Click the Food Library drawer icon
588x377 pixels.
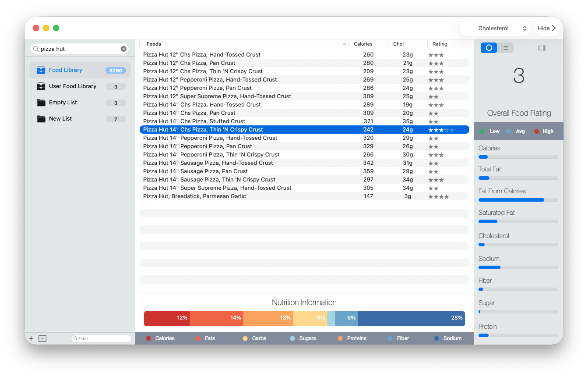click(41, 70)
